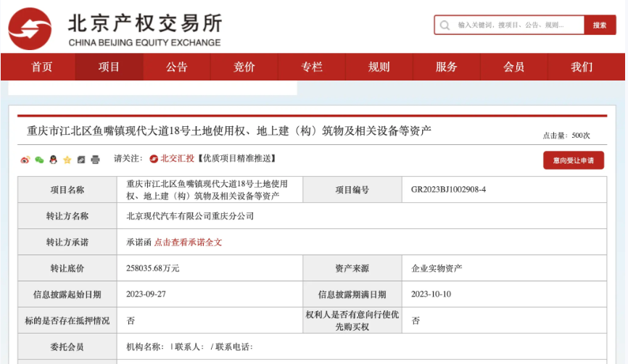Open the 首页 menu item
628x364 pixels.
coord(41,67)
